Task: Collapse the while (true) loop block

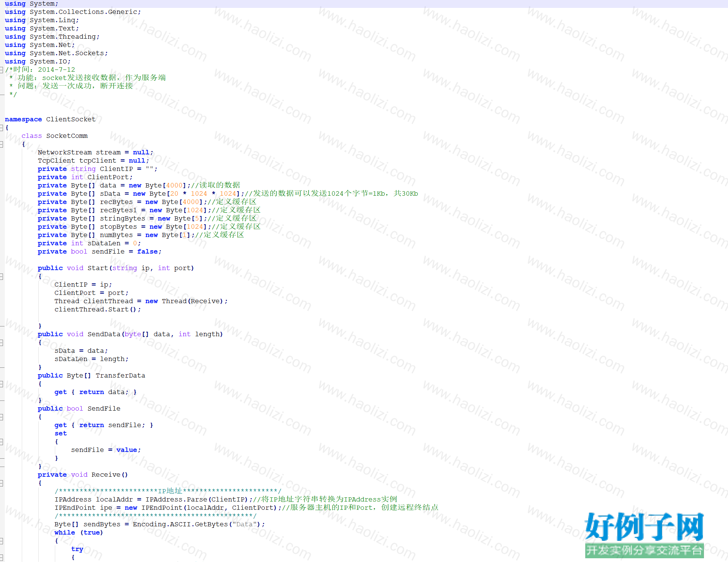Action: click(2, 541)
